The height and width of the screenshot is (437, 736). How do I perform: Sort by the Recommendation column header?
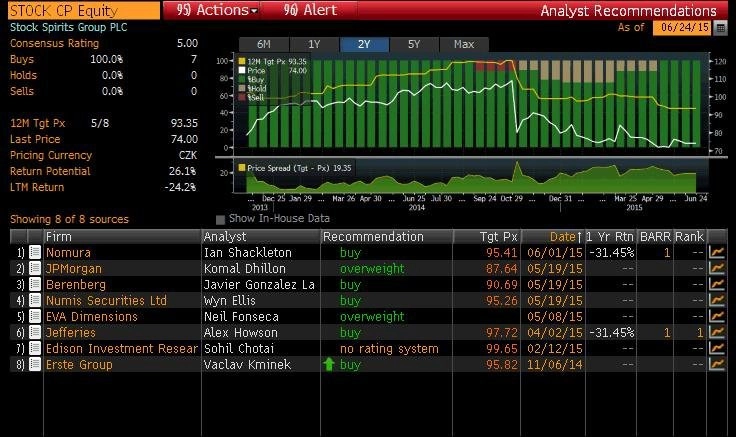(387, 237)
